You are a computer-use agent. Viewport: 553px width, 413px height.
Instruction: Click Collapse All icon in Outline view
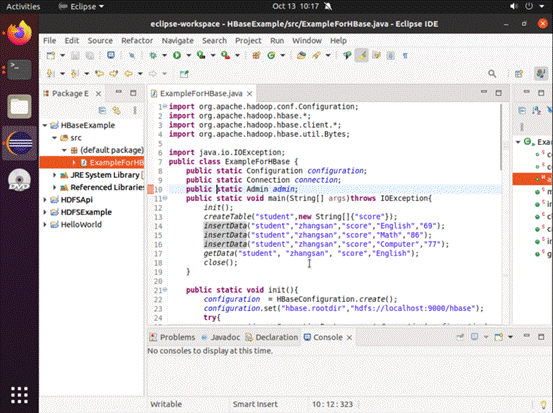click(522, 110)
